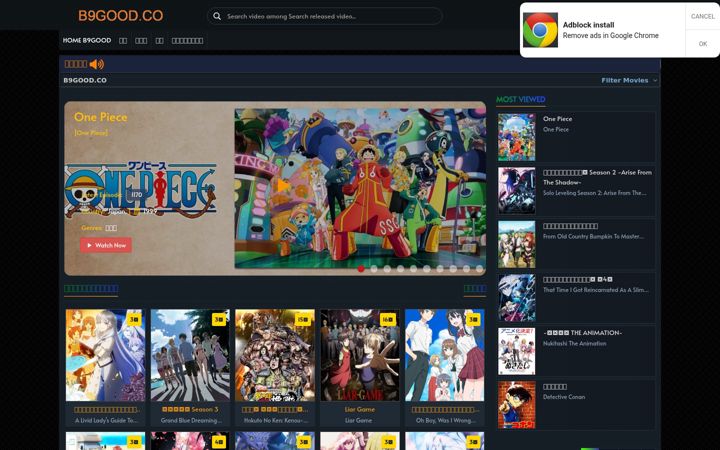This screenshot has height=450, width=720.
Task: Click 'That Time I Got Reincarnated As A Slim...' text
Action: [x=596, y=290]
